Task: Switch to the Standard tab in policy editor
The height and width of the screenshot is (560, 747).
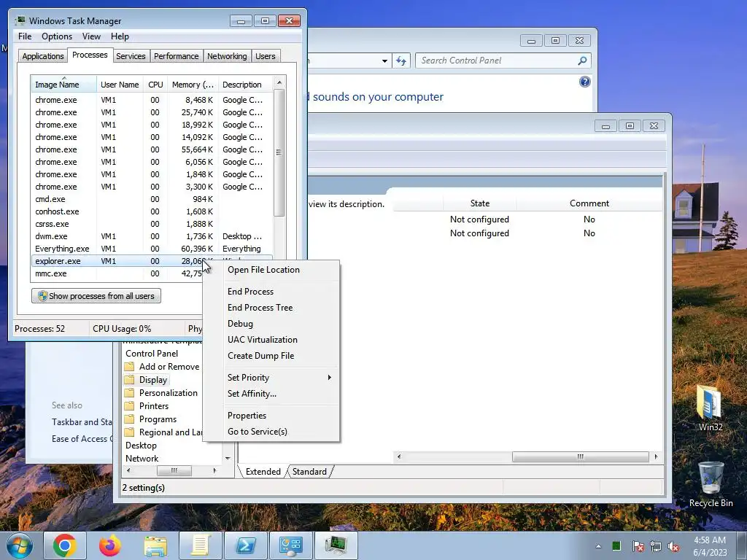Action: (x=309, y=472)
